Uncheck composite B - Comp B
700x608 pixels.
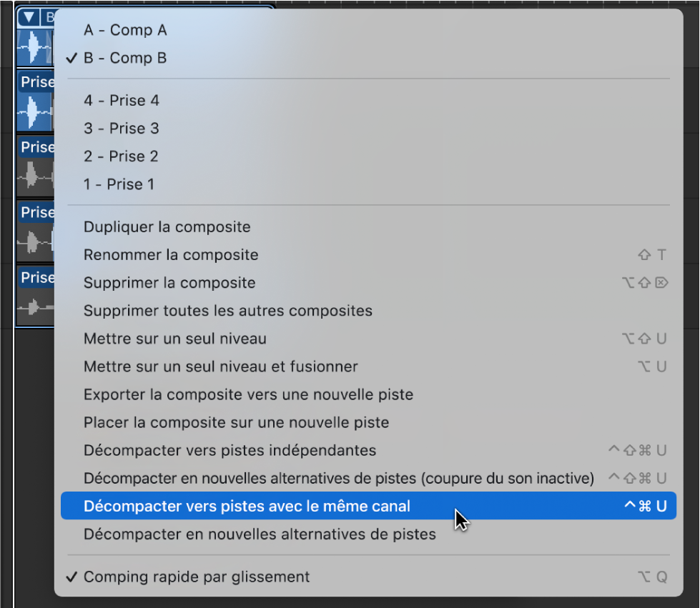click(125, 58)
